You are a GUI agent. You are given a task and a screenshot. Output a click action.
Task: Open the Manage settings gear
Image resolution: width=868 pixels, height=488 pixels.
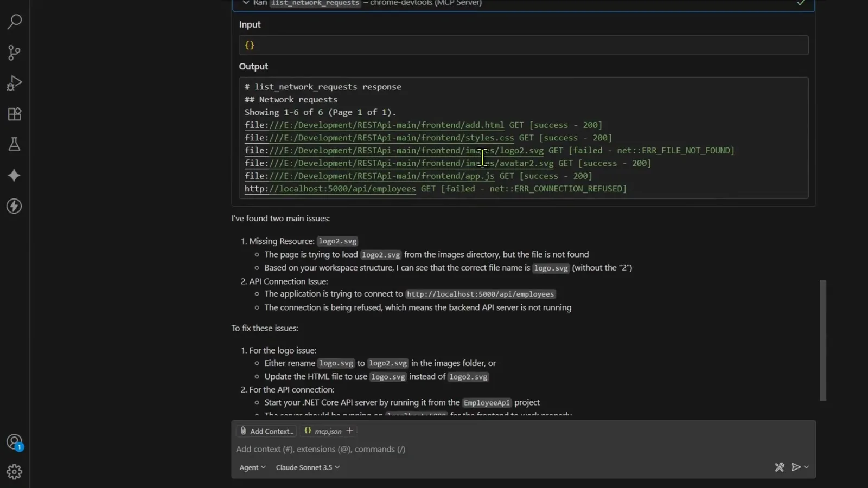click(x=14, y=472)
